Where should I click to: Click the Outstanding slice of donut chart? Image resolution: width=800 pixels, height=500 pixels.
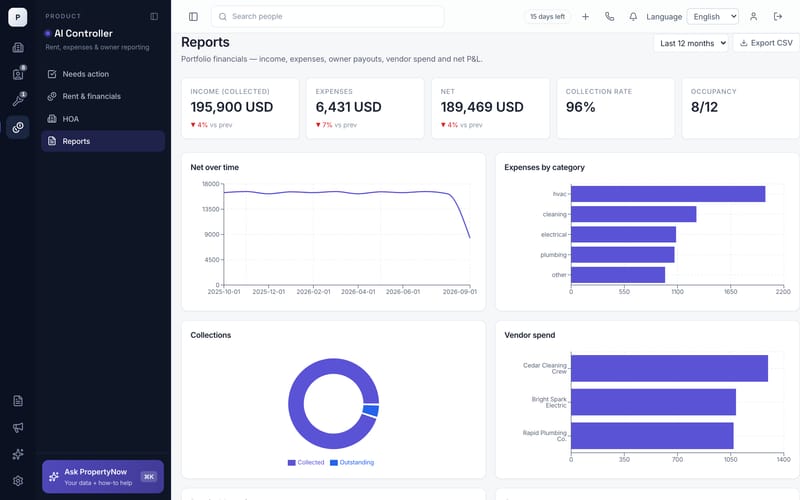coord(371,411)
